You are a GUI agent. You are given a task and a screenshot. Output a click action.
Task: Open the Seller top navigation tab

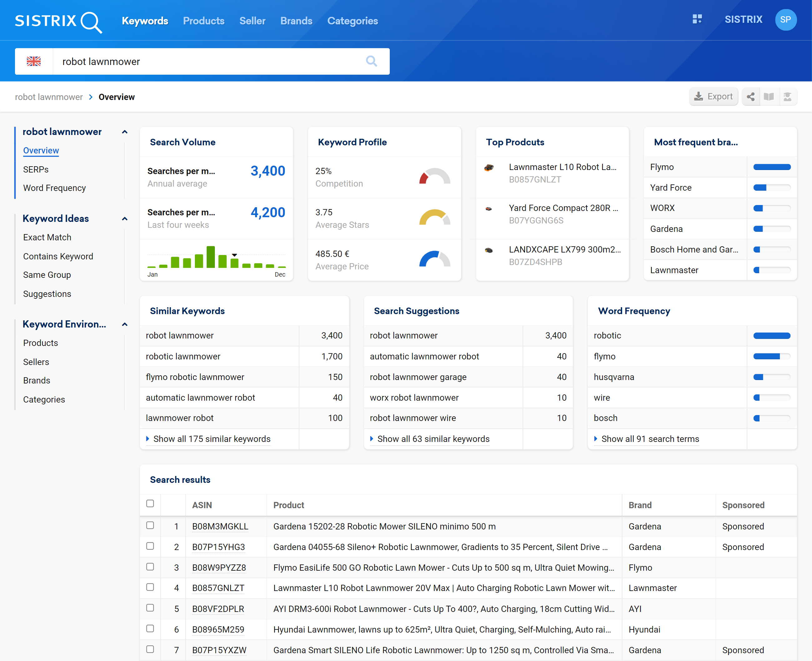[x=252, y=21]
